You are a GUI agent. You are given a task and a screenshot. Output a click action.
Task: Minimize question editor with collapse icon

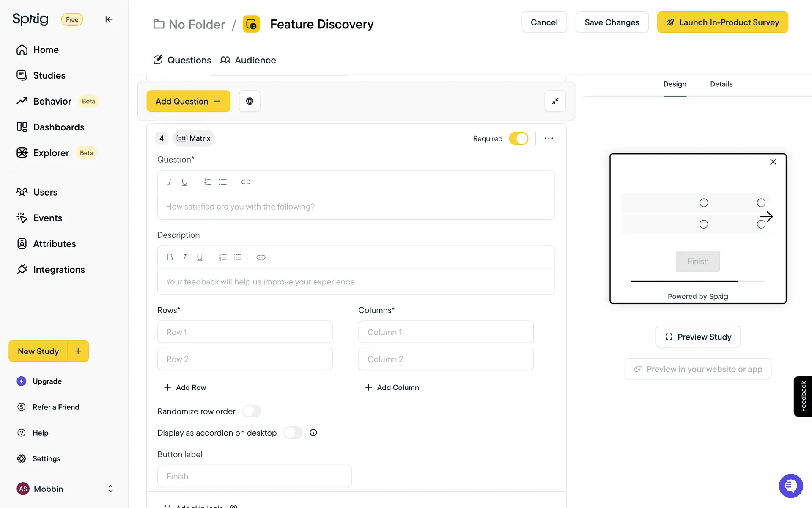[555, 101]
